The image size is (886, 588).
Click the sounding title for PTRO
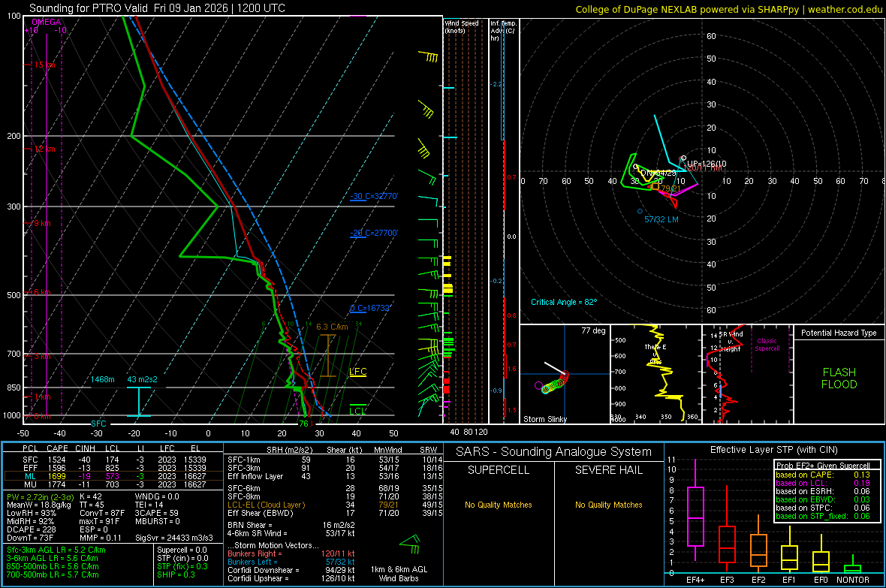(x=157, y=8)
